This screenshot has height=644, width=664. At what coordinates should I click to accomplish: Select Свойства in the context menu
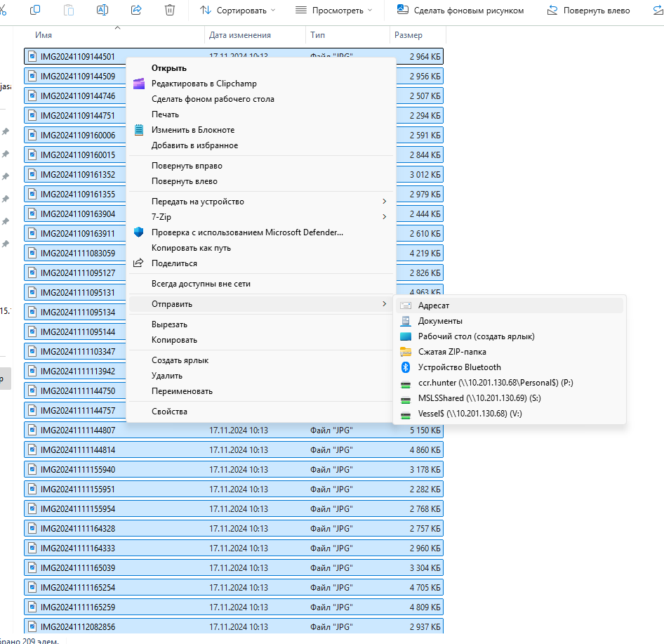tap(261, 412)
